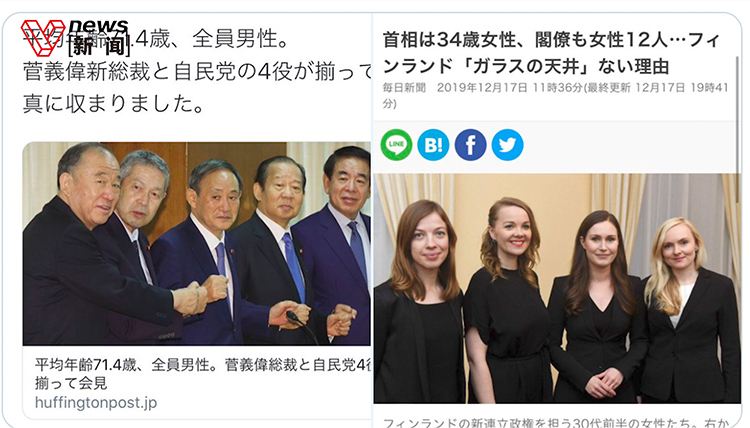
Task: Click the 最終更新 update timestamp text
Action: 555,95
